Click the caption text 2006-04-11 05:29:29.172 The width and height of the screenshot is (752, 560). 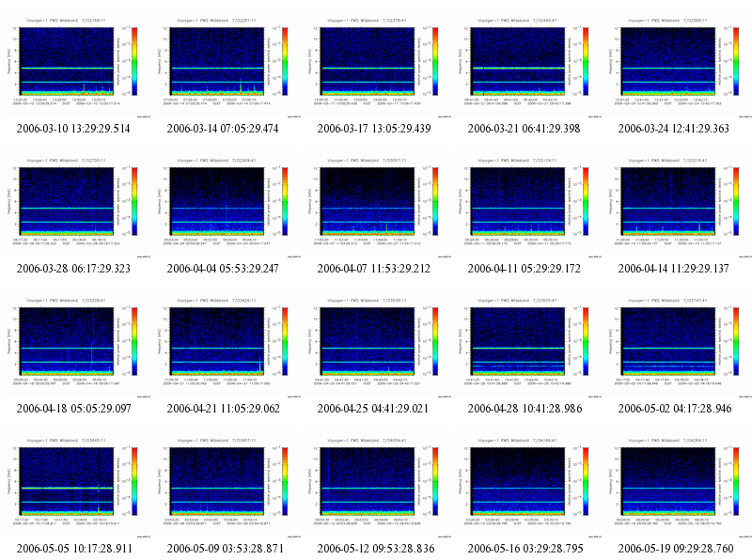coord(525,269)
